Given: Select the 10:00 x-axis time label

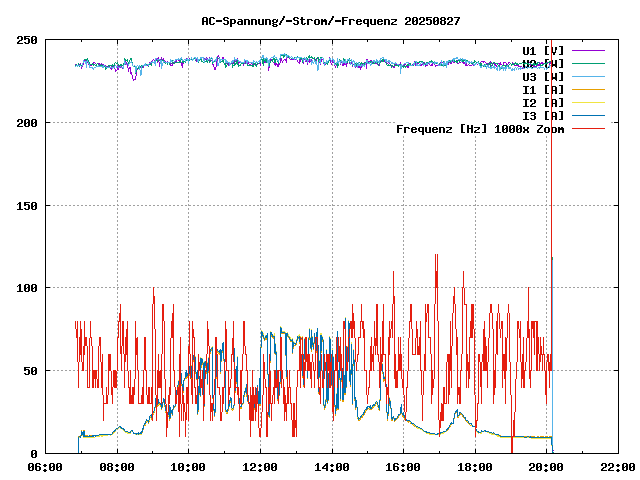Looking at the screenshot, I should pos(188,467).
